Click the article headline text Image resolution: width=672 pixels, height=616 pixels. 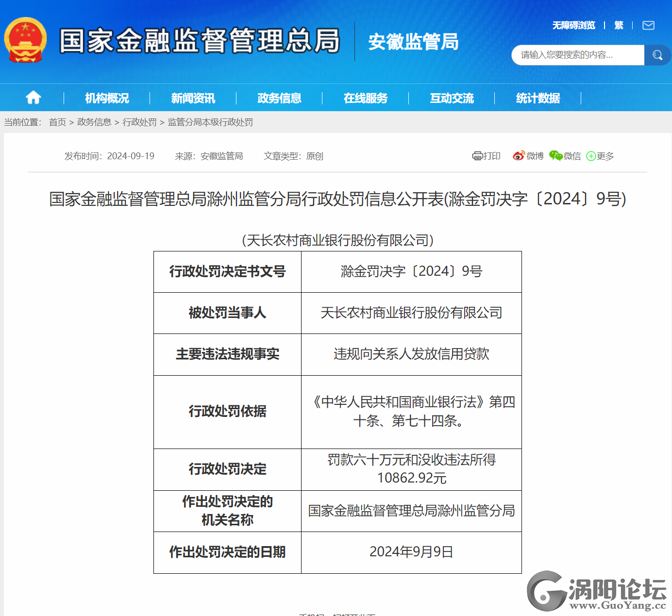coord(337,199)
